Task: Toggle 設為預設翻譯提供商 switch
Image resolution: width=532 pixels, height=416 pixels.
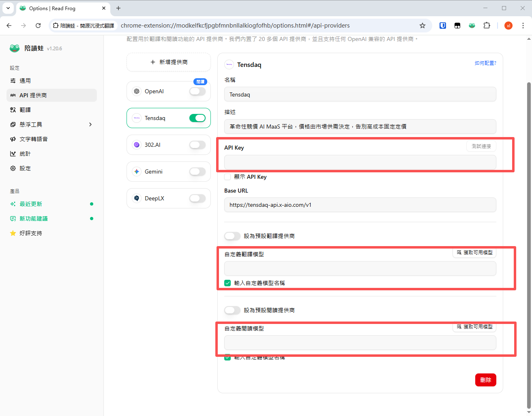Action: (x=232, y=236)
